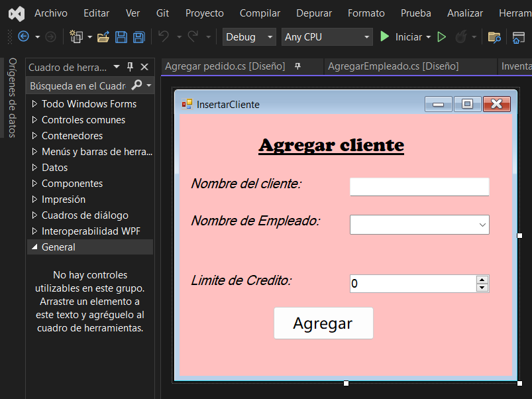Open the Iniciar dropdown arrow
This screenshot has width=532, height=399.
(428, 36)
